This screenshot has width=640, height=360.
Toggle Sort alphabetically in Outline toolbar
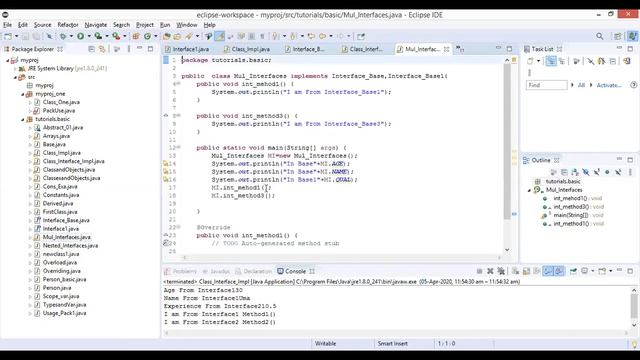pos(575,172)
